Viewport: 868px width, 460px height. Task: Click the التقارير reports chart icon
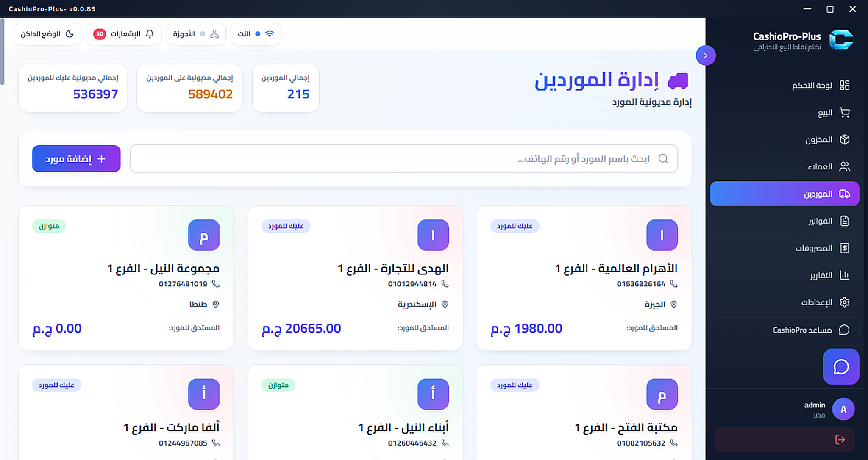845,275
